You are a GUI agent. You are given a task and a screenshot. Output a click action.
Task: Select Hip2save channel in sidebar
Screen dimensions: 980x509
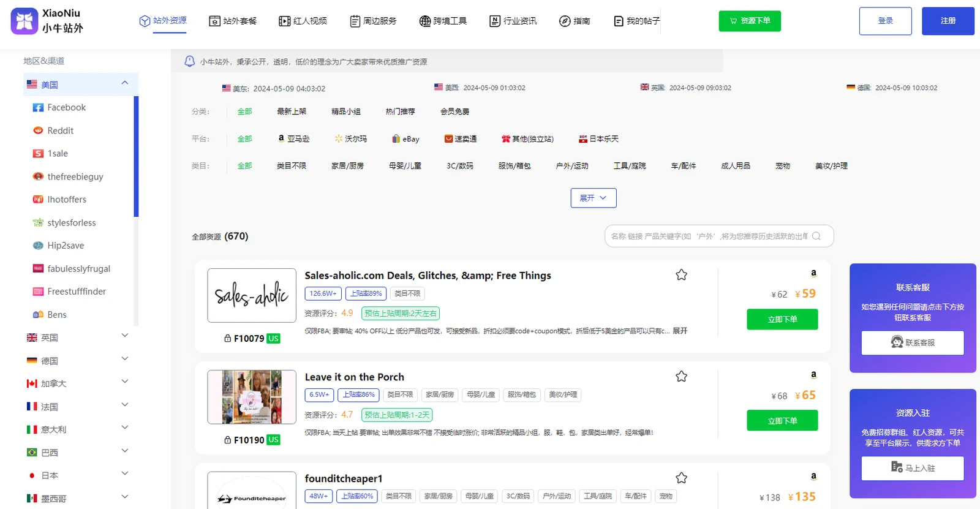pyautogui.click(x=59, y=246)
